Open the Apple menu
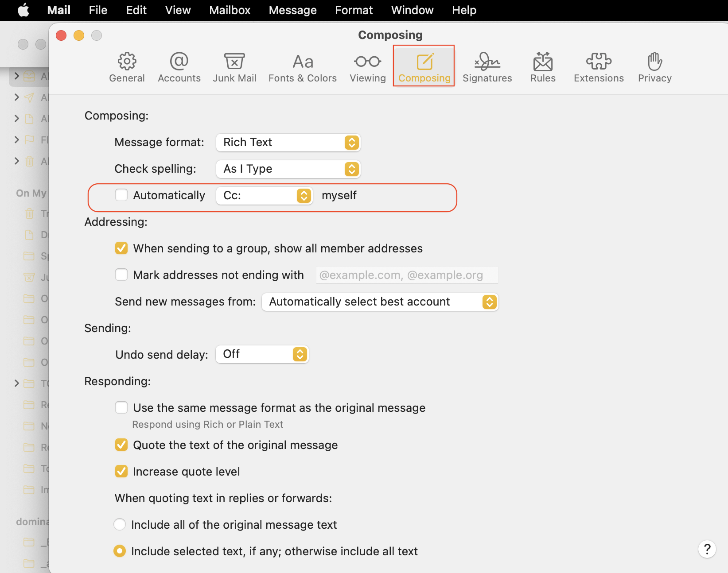The height and width of the screenshot is (573, 728). (23, 10)
